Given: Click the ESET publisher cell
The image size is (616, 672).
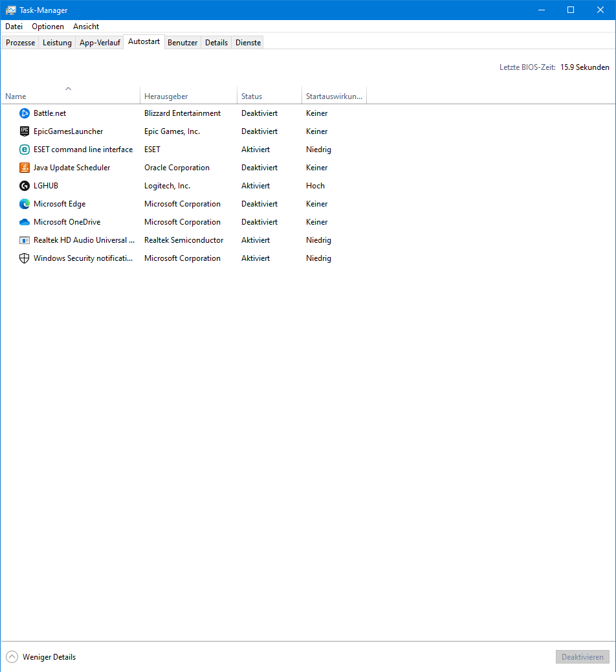Looking at the screenshot, I should [152, 150].
